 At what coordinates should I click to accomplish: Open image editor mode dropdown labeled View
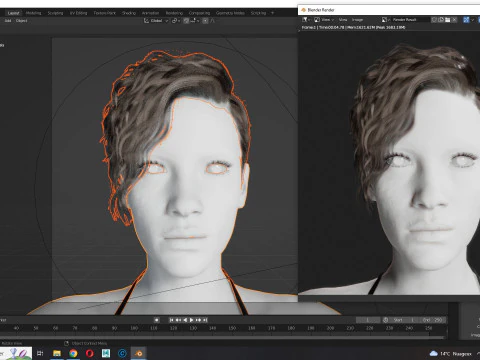click(324, 20)
